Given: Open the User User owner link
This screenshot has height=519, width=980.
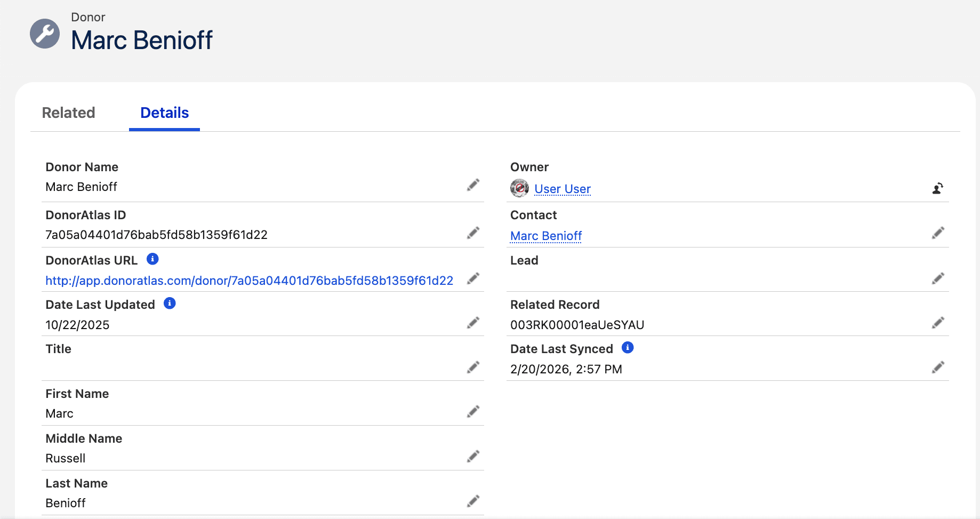Looking at the screenshot, I should [563, 188].
